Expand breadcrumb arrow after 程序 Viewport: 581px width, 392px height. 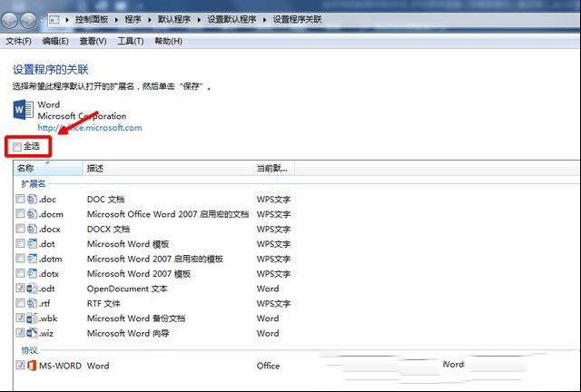coord(150,20)
